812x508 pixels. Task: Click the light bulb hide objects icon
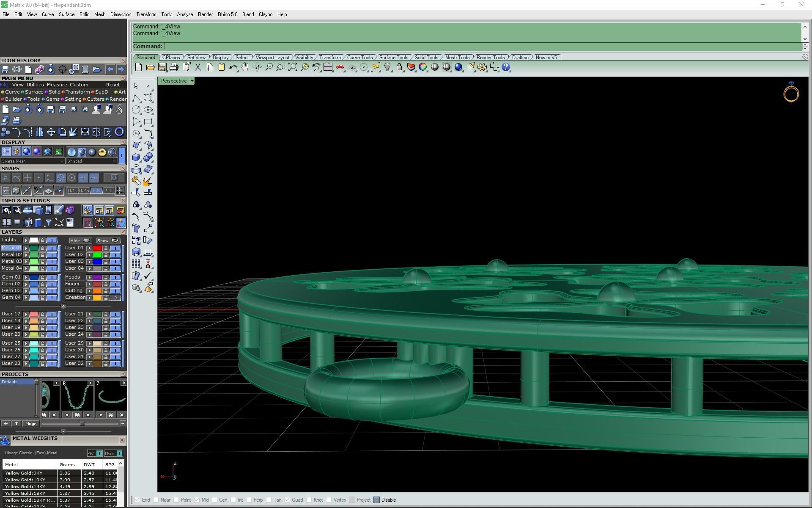pyautogui.click(x=387, y=67)
